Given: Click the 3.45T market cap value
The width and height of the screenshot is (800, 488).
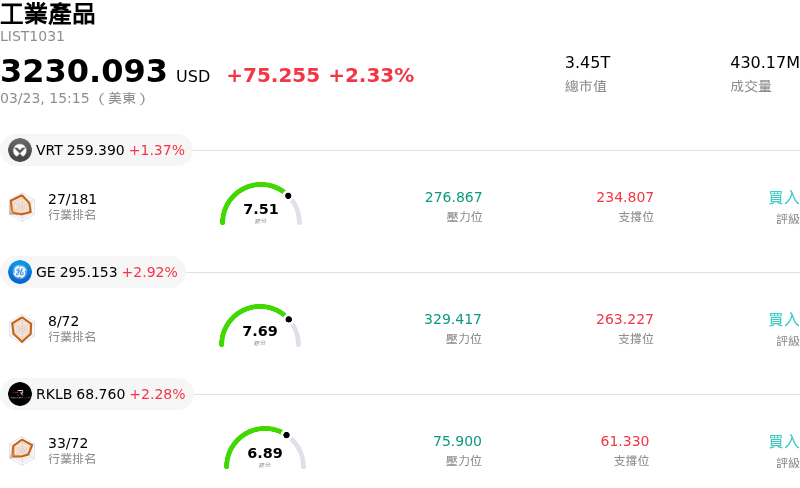Looking at the screenshot, I should [x=587, y=62].
